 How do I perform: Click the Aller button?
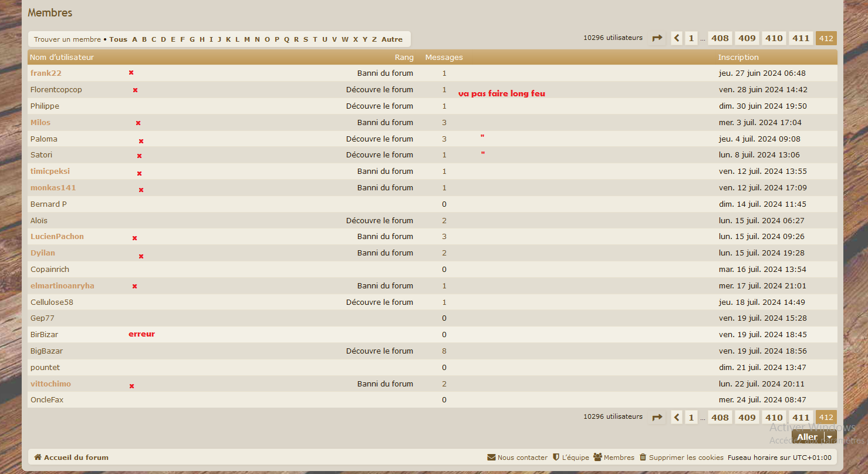pyautogui.click(x=808, y=437)
